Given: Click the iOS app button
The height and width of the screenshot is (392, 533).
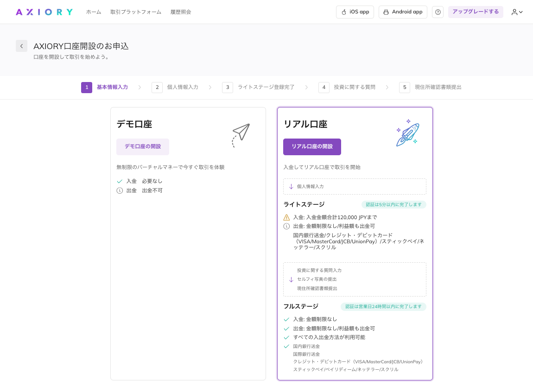Looking at the screenshot, I should point(355,12).
